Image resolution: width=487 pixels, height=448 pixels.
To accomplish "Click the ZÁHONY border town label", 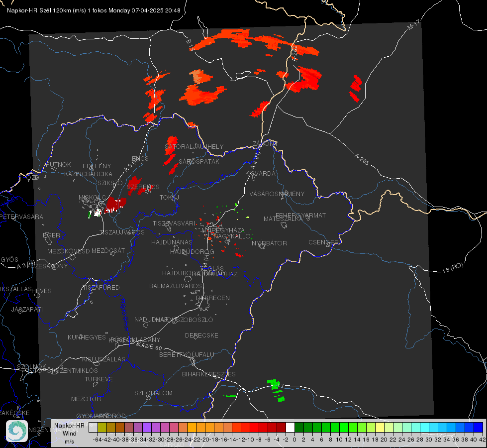I will click(x=265, y=144).
